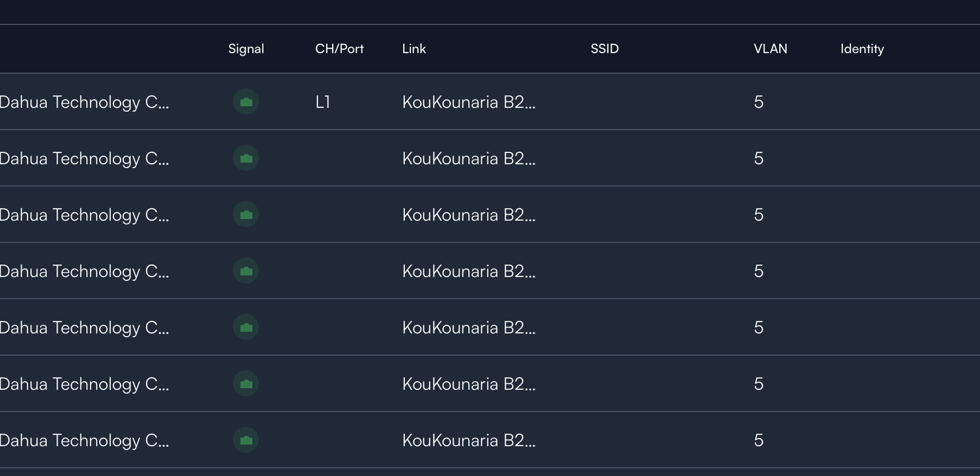The height and width of the screenshot is (476, 980).
Task: Click the SSID column header
Action: (x=604, y=49)
